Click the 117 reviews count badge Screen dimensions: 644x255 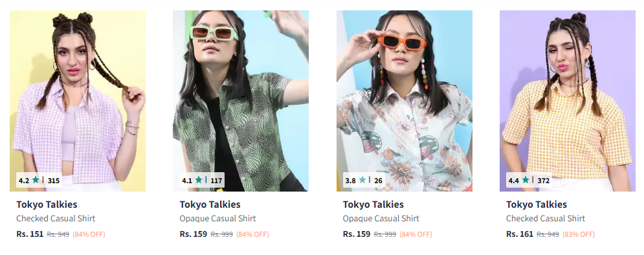click(216, 181)
